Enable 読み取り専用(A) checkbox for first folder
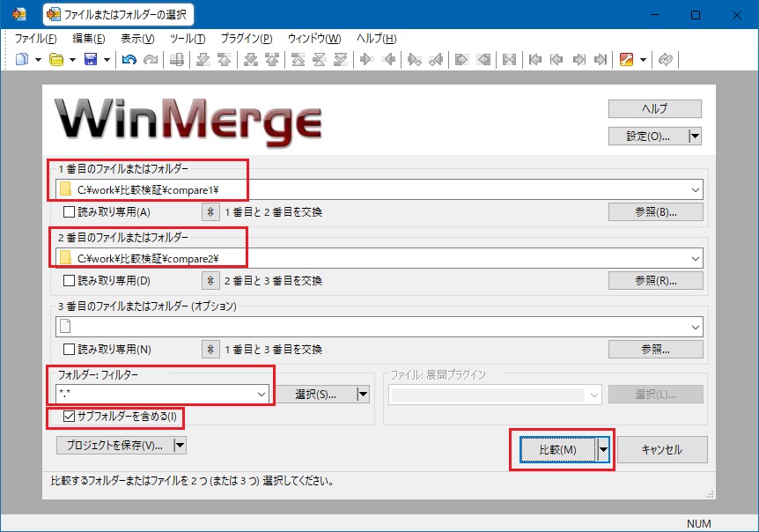The height and width of the screenshot is (532, 759). (70, 211)
